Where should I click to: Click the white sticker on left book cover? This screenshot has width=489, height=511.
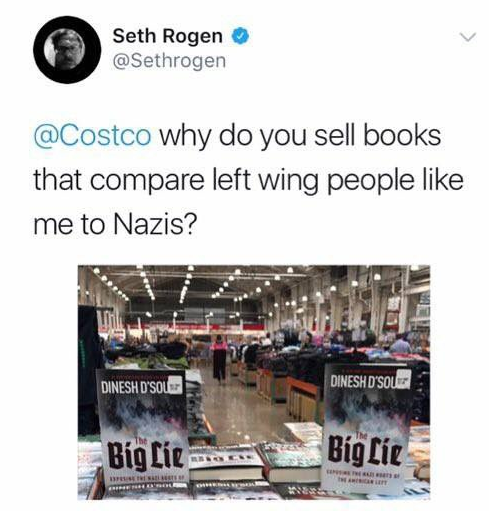coord(175,386)
